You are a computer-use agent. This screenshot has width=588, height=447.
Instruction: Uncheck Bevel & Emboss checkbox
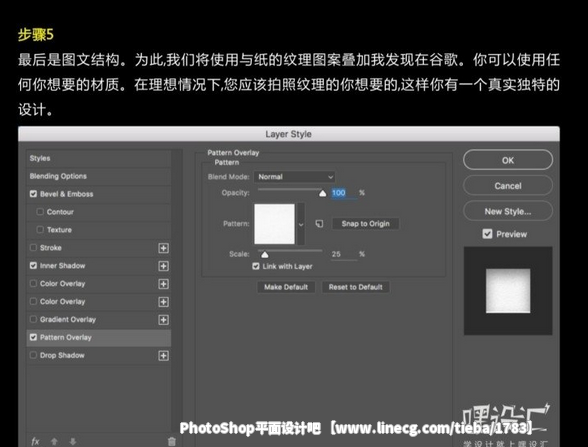click(33, 194)
